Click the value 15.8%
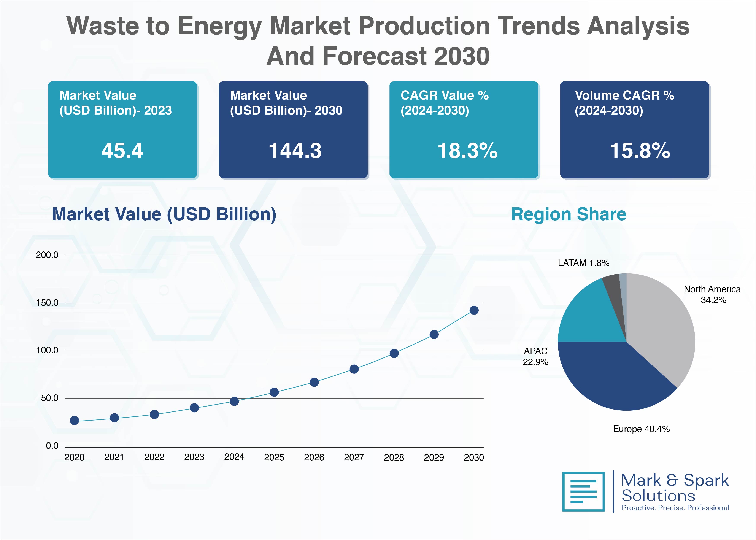756x540 pixels. (x=640, y=151)
